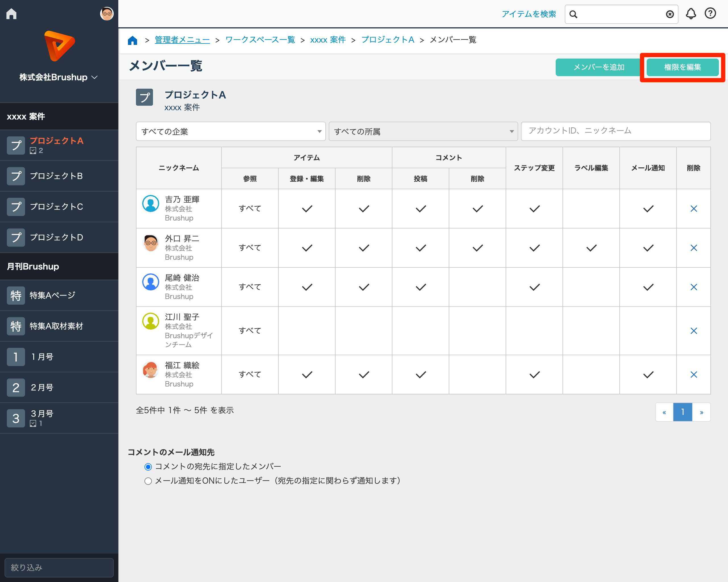
Task: Click the breadcrumb home icon
Action: click(132, 40)
